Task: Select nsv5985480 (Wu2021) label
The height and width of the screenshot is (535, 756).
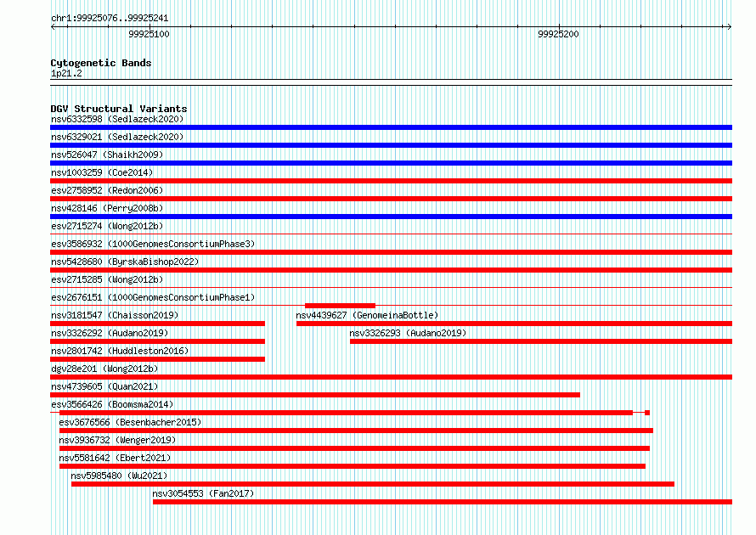Action: click(119, 476)
